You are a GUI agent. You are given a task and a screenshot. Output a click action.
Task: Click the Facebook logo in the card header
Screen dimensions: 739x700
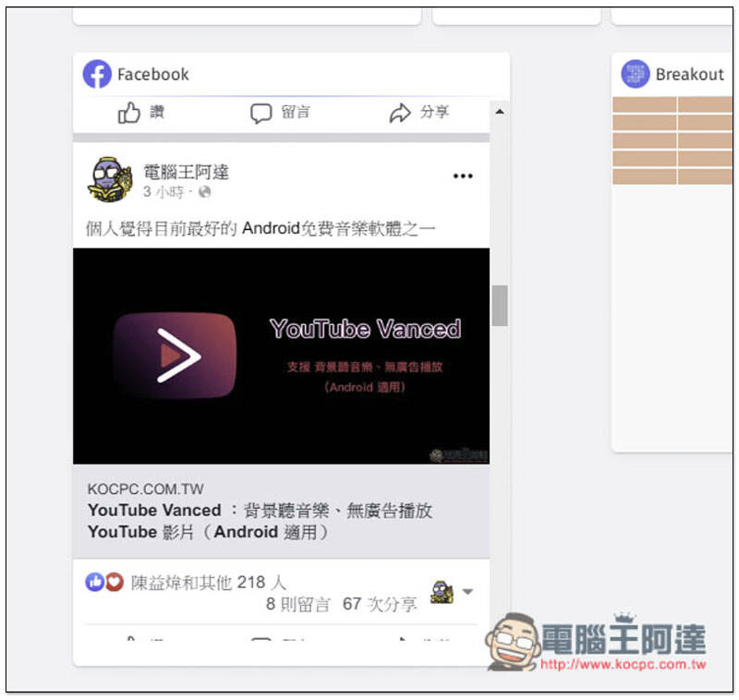click(97, 74)
